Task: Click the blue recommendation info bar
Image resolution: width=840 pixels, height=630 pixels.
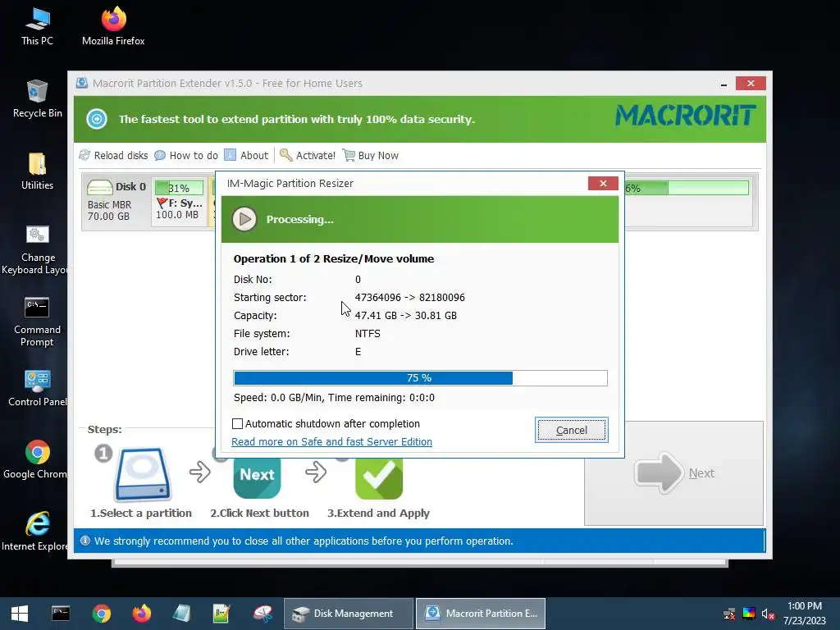Action: tap(419, 541)
